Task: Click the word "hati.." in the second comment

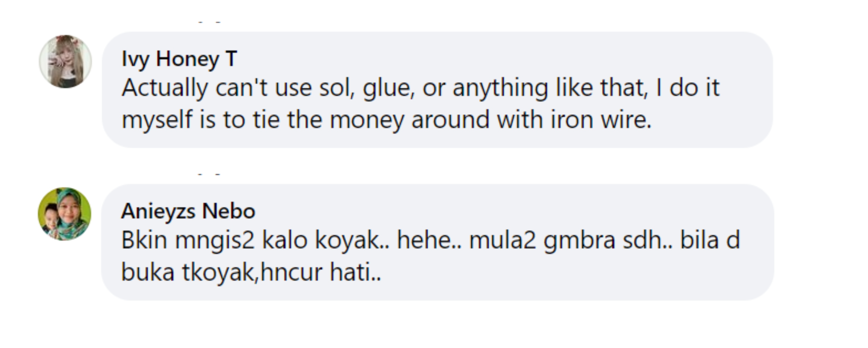Action: click(355, 272)
